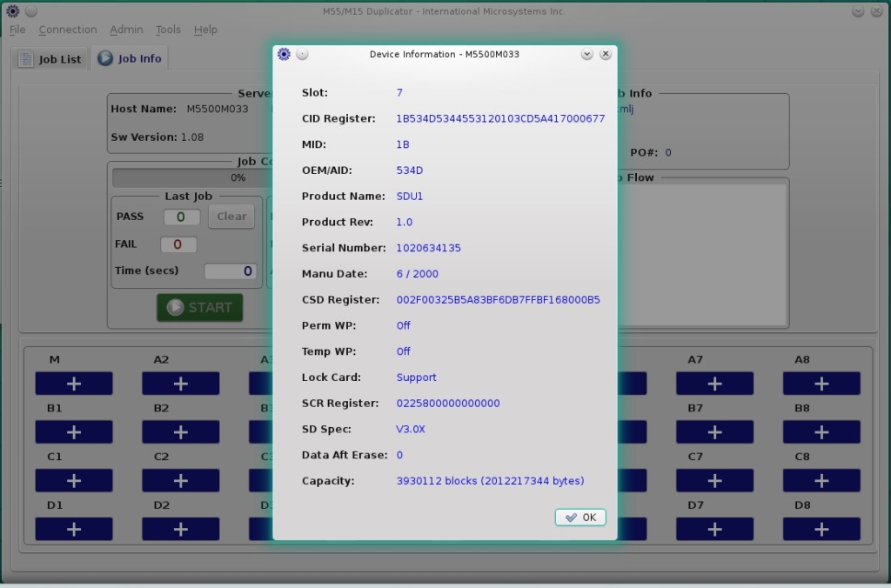Select slot D8 plus button
The image size is (891, 588).
tap(821, 529)
